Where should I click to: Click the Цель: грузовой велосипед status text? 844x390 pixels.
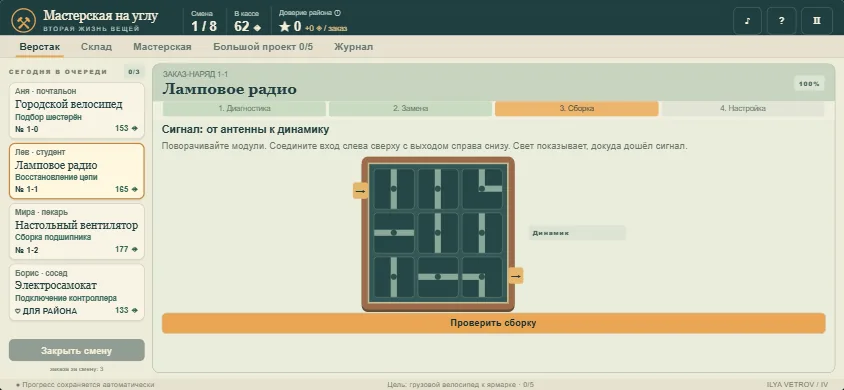(461, 385)
